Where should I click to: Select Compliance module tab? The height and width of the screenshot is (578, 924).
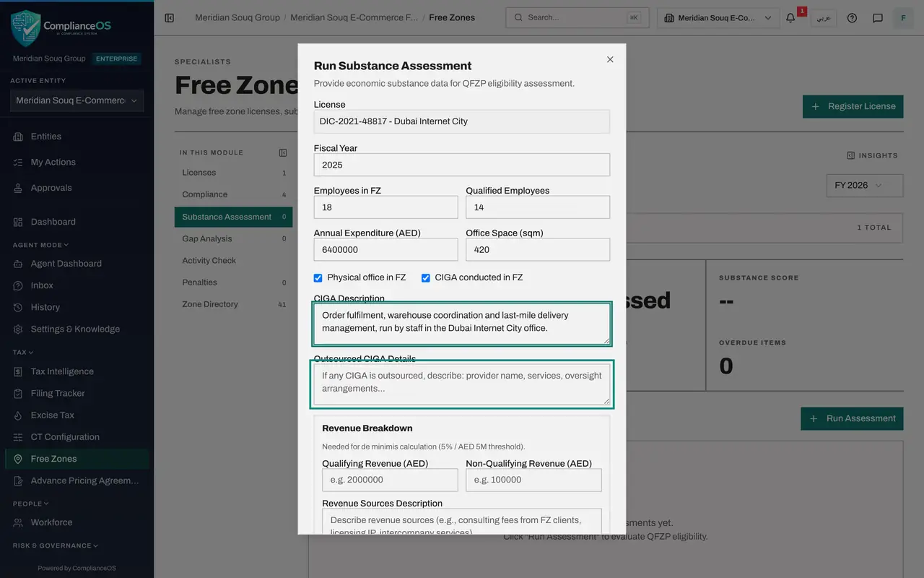[233, 194]
